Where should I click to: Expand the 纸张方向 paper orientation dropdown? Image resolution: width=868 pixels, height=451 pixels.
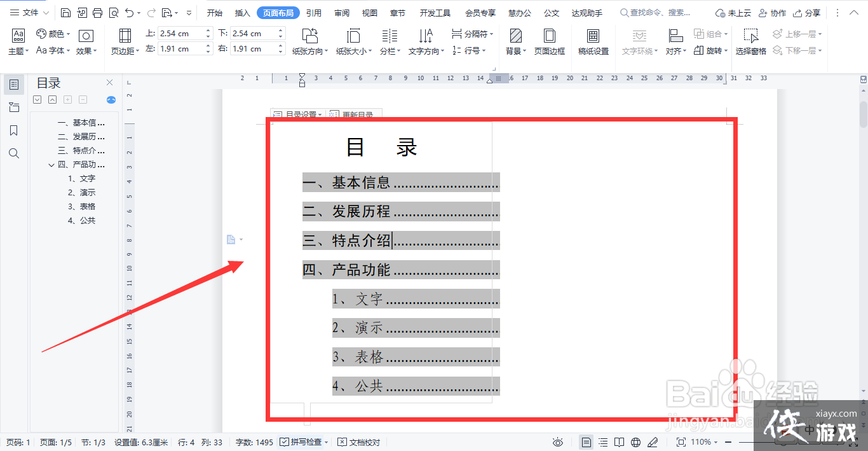click(310, 42)
